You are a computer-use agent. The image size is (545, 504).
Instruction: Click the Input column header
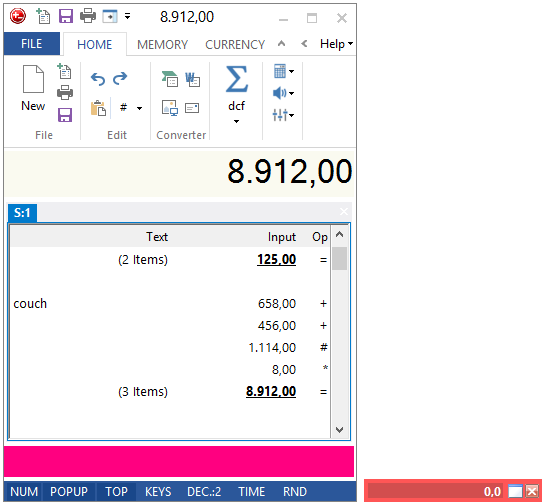tap(282, 237)
